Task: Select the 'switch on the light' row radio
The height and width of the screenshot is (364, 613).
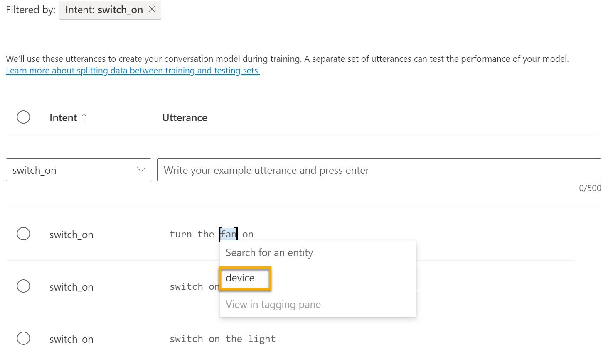Action: [x=23, y=338]
